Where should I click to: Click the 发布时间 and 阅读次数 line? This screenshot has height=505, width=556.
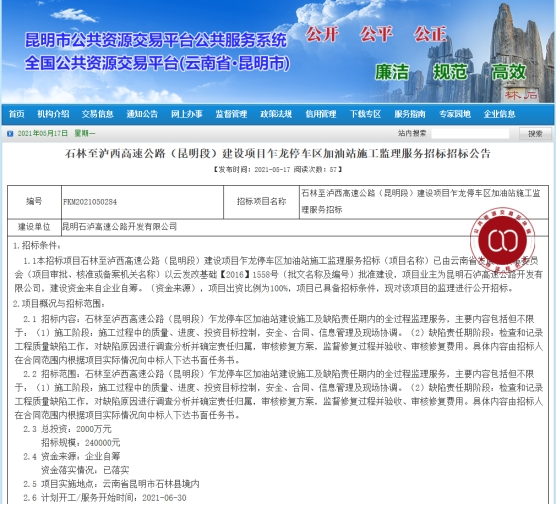[278, 170]
